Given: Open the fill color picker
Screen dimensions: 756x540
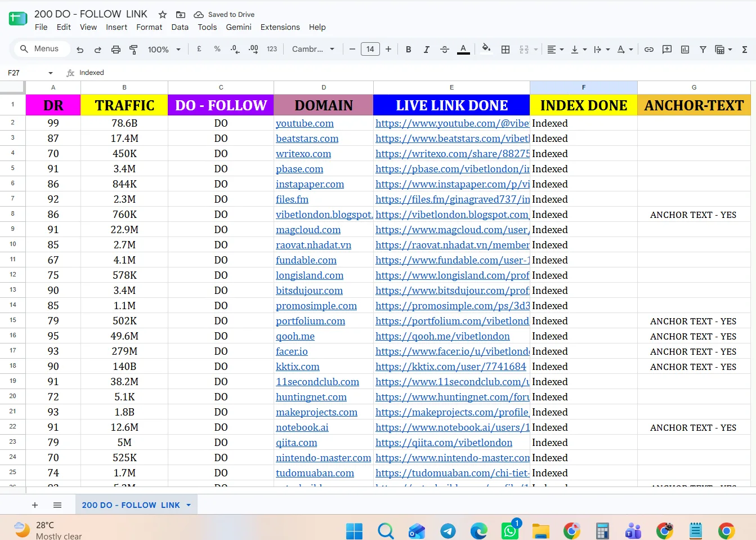Looking at the screenshot, I should [486, 48].
